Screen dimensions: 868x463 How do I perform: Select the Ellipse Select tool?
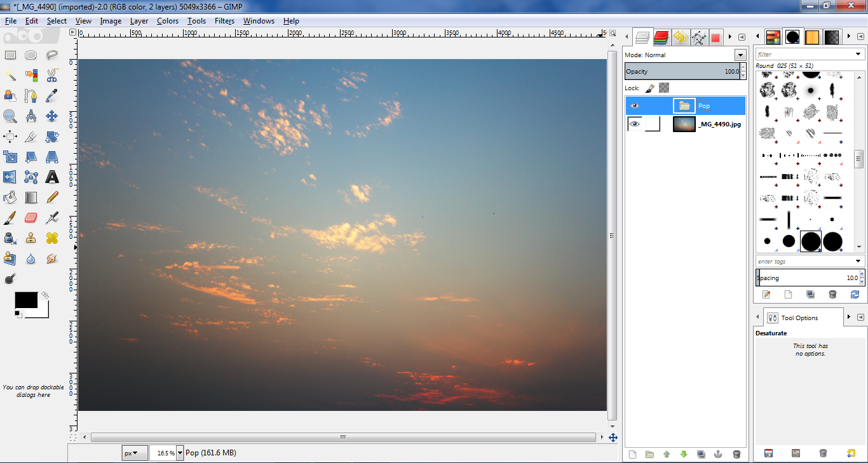pos(31,55)
